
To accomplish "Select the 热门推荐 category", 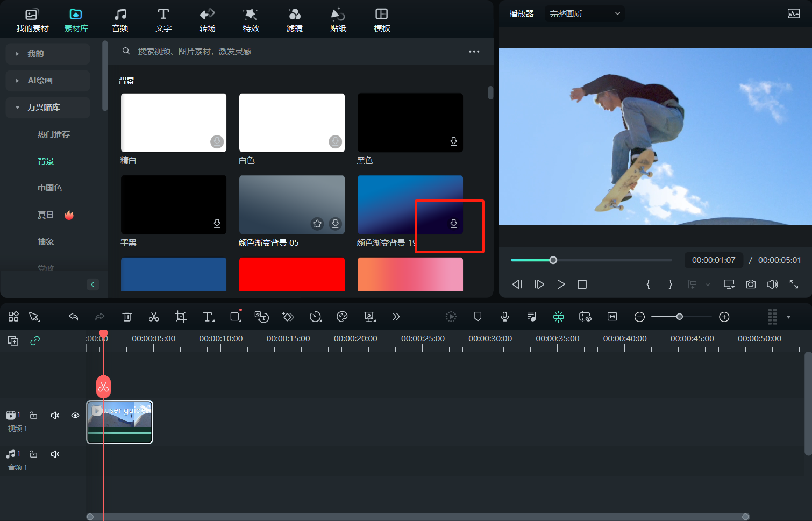I will click(x=54, y=134).
